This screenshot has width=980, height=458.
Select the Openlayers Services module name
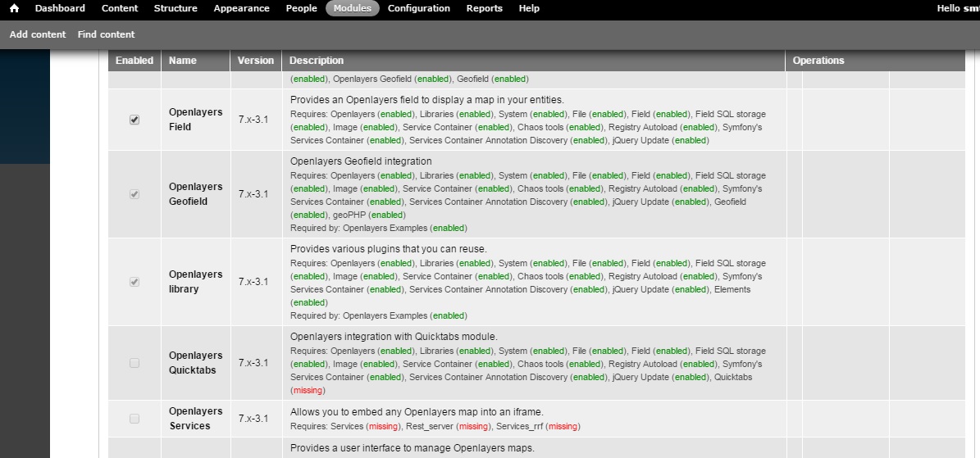tap(196, 419)
